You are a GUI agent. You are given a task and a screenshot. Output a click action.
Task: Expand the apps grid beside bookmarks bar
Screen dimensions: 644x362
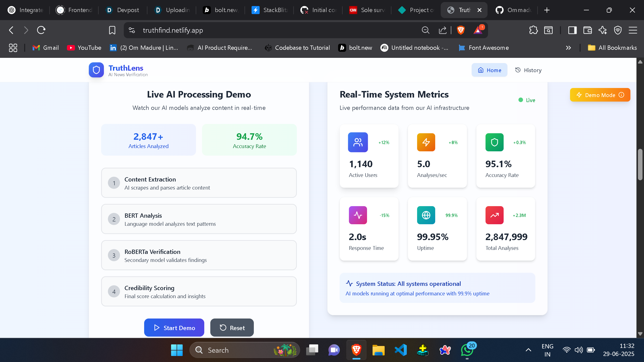click(x=13, y=48)
